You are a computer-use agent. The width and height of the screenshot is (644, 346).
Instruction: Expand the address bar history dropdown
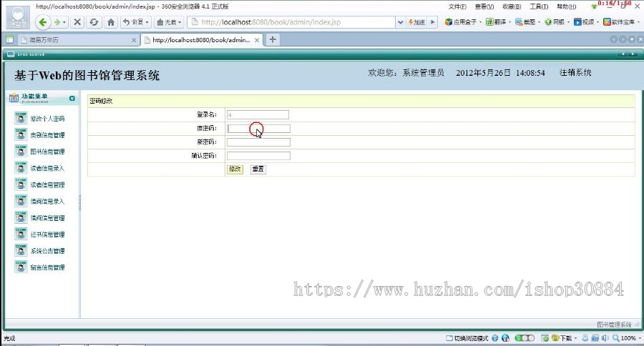coord(400,22)
